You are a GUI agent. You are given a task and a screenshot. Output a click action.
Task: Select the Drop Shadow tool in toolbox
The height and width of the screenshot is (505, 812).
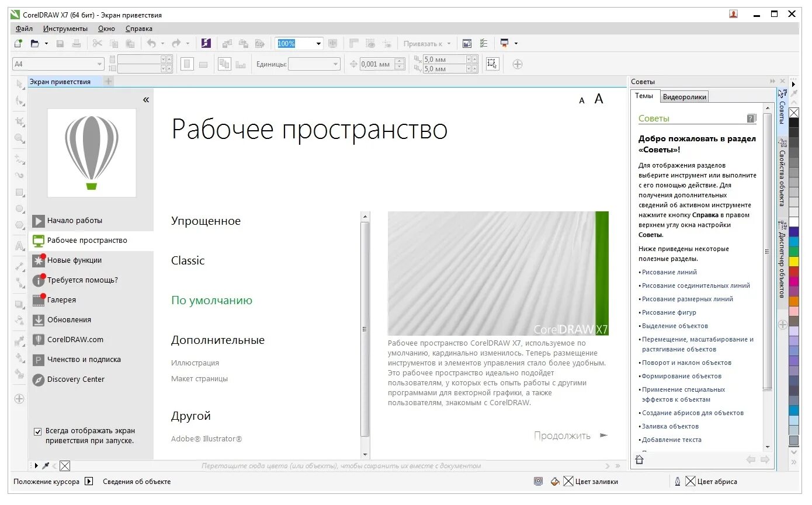point(20,304)
